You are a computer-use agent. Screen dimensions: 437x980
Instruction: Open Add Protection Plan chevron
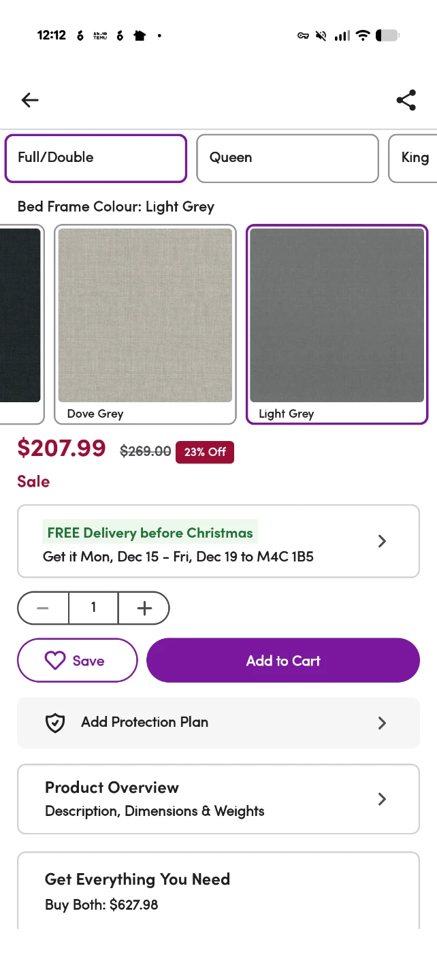[382, 723]
